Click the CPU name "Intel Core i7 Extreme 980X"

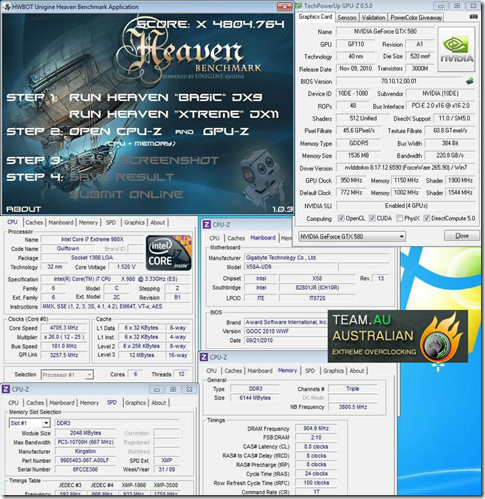click(x=92, y=239)
